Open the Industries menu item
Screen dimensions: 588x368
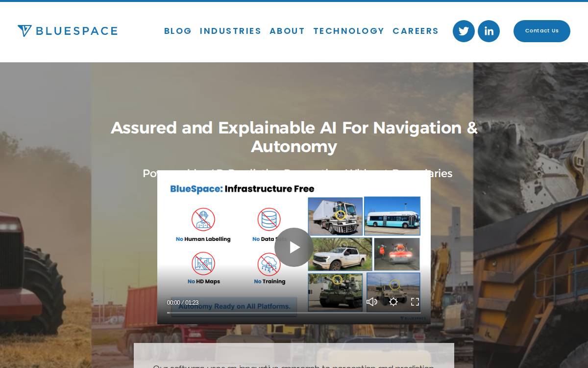click(231, 31)
